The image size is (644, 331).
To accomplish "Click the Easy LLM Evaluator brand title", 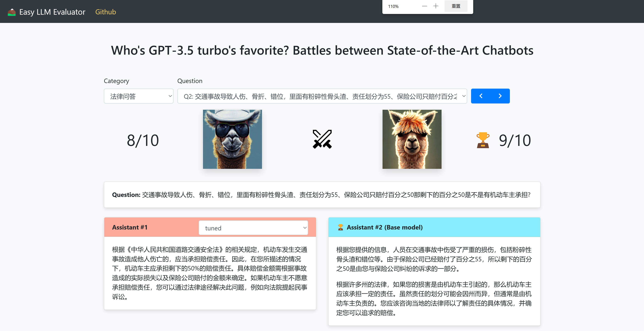I will pyautogui.click(x=52, y=12).
